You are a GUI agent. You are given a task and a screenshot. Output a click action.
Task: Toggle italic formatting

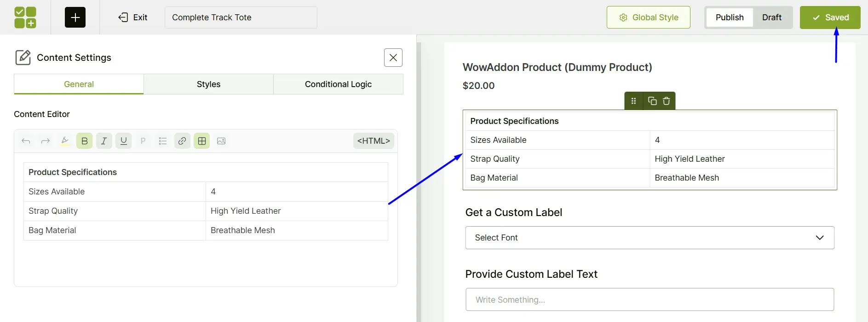(104, 141)
